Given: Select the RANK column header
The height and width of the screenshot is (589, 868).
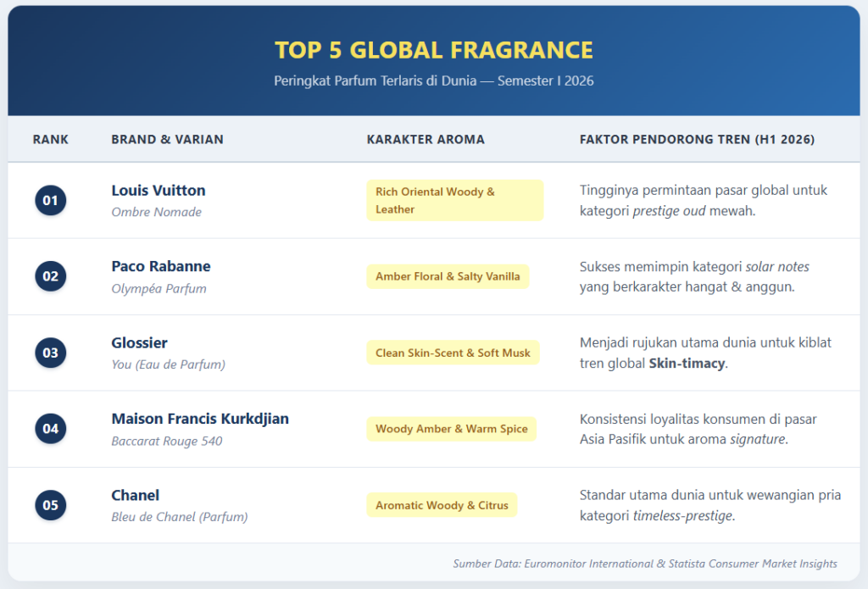Looking at the screenshot, I should [50, 140].
